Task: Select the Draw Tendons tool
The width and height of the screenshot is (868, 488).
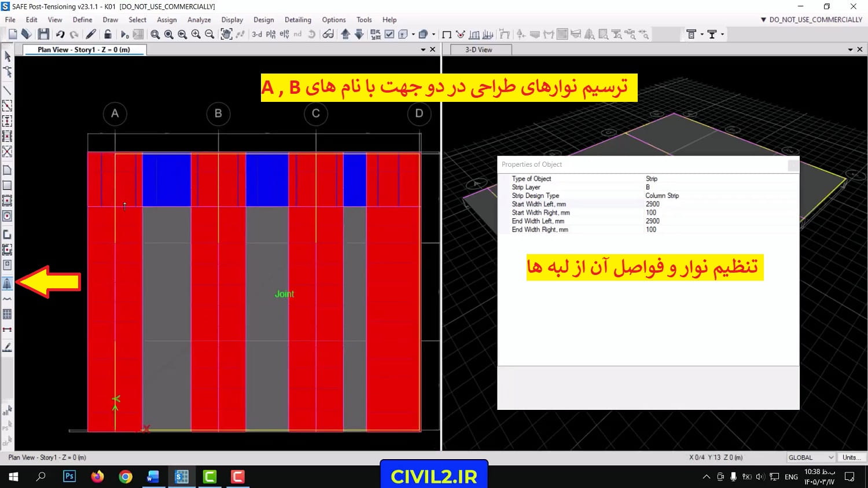Action: coord(8,299)
